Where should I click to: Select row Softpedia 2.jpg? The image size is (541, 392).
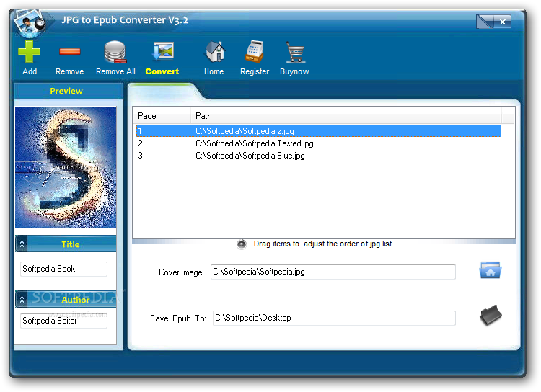click(x=318, y=131)
